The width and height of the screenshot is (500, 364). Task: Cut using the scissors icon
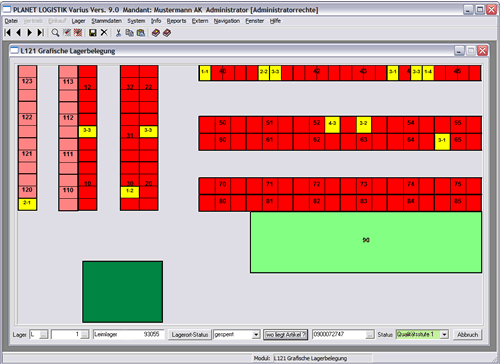tap(118, 32)
